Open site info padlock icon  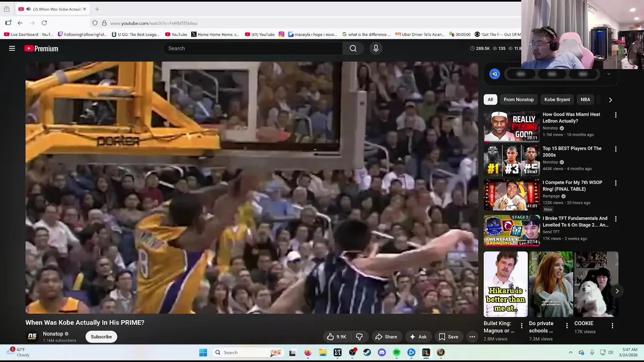coord(104,23)
